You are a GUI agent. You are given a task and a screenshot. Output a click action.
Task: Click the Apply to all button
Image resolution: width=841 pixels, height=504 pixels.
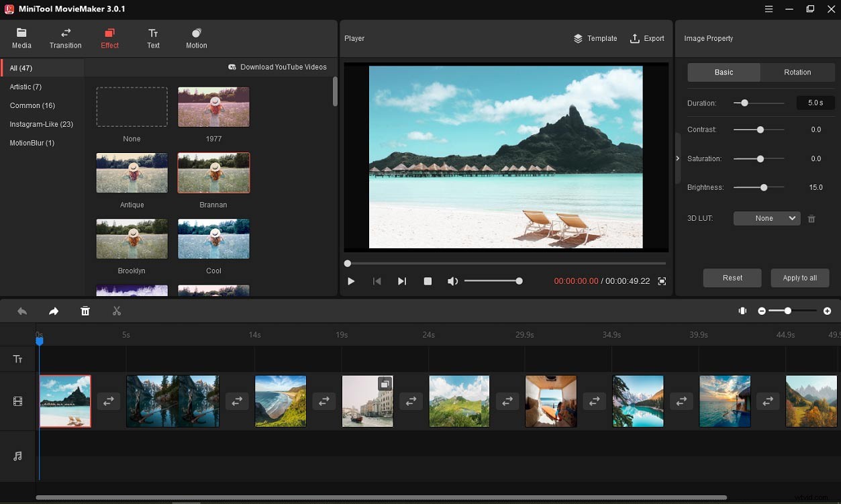[799, 277]
